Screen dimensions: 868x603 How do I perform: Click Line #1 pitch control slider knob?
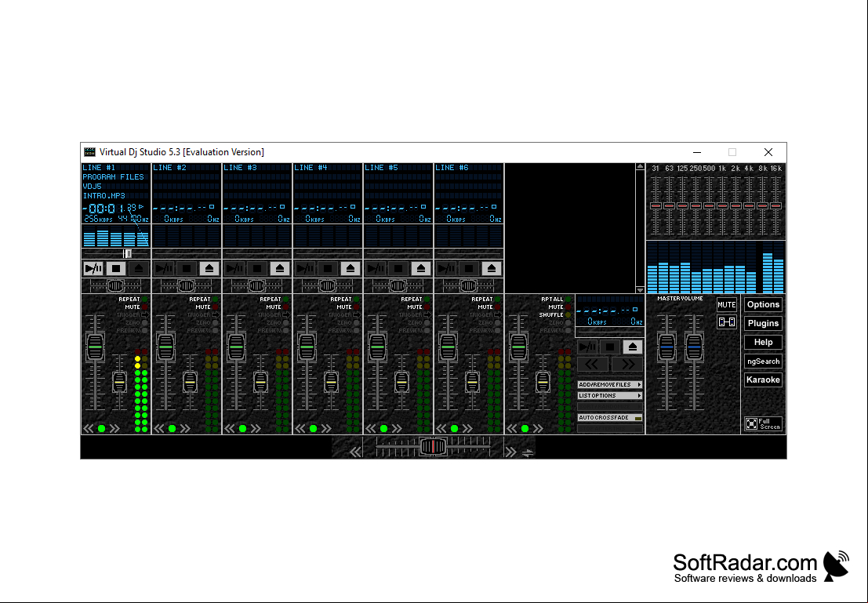116,286
